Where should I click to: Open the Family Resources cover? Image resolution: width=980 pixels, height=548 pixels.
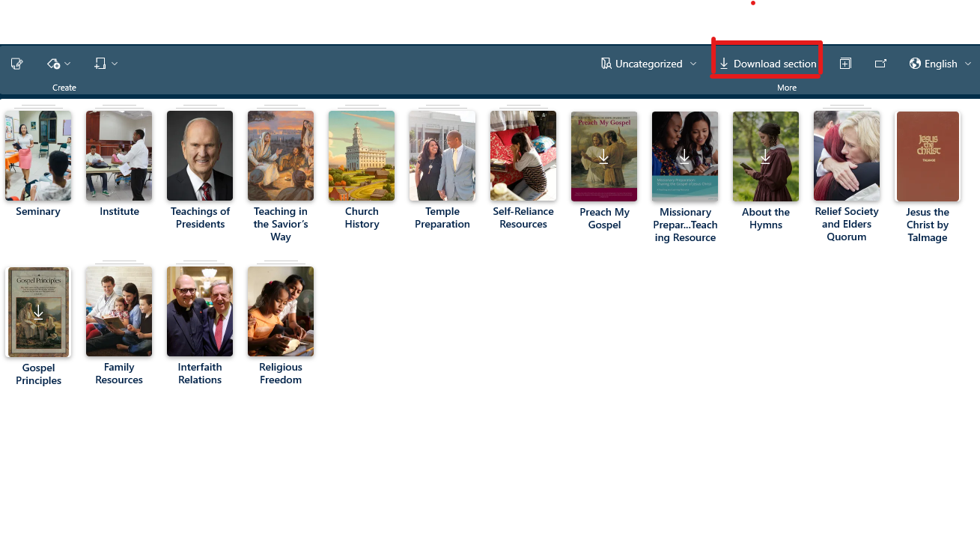pyautogui.click(x=119, y=311)
